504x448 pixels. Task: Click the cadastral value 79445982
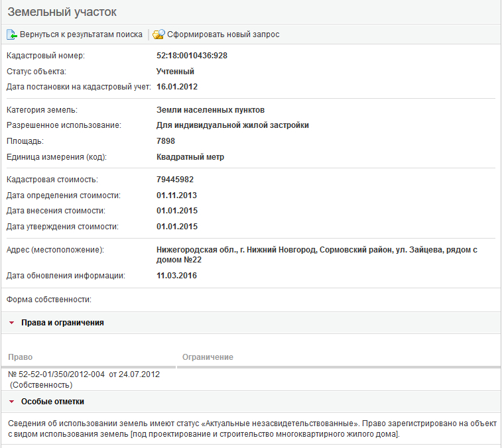pyautogui.click(x=175, y=180)
